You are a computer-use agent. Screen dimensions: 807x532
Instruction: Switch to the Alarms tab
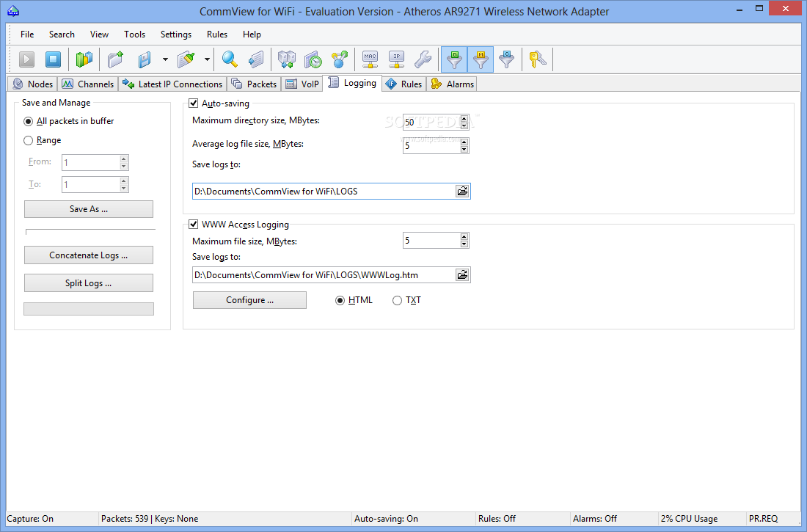point(453,84)
